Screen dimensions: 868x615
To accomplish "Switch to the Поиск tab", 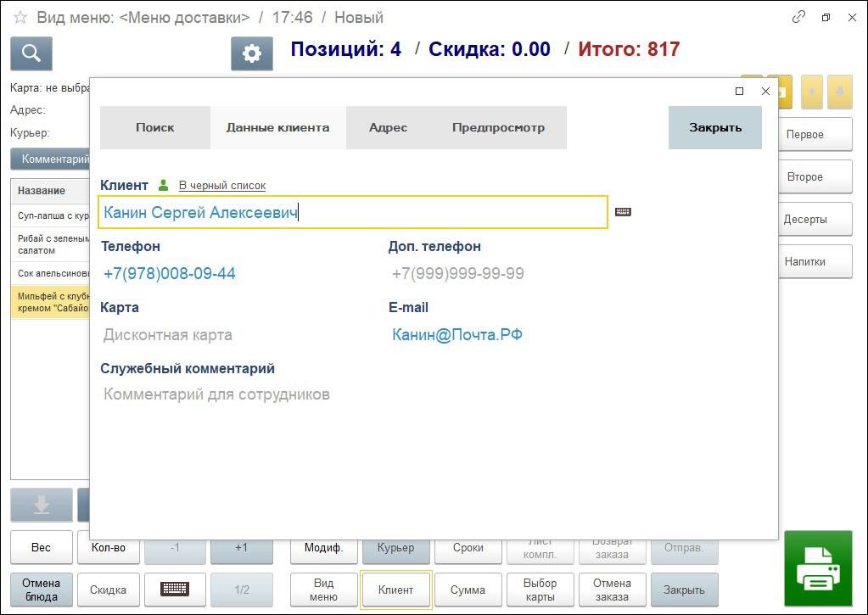I will (154, 127).
